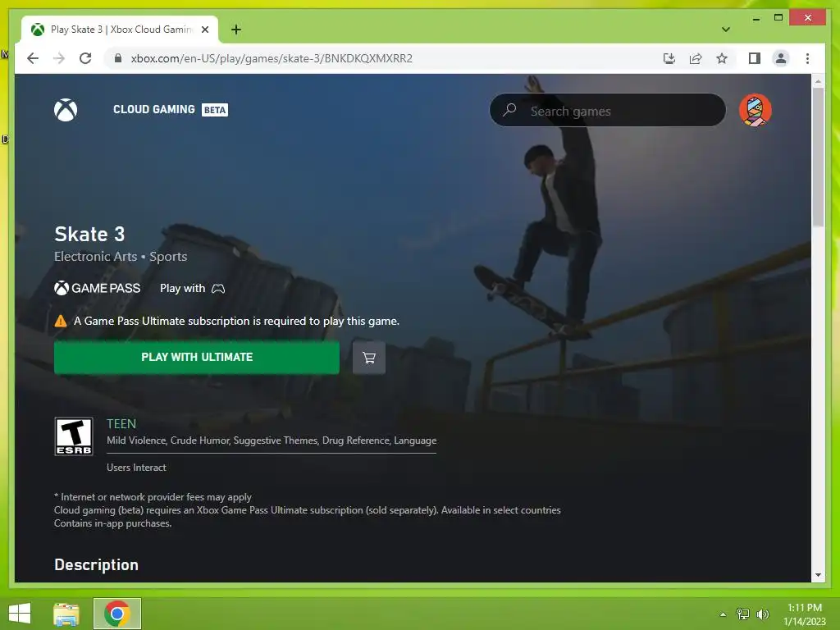Click the ESRB Teen rating badge
The height and width of the screenshot is (630, 840).
[74, 436]
